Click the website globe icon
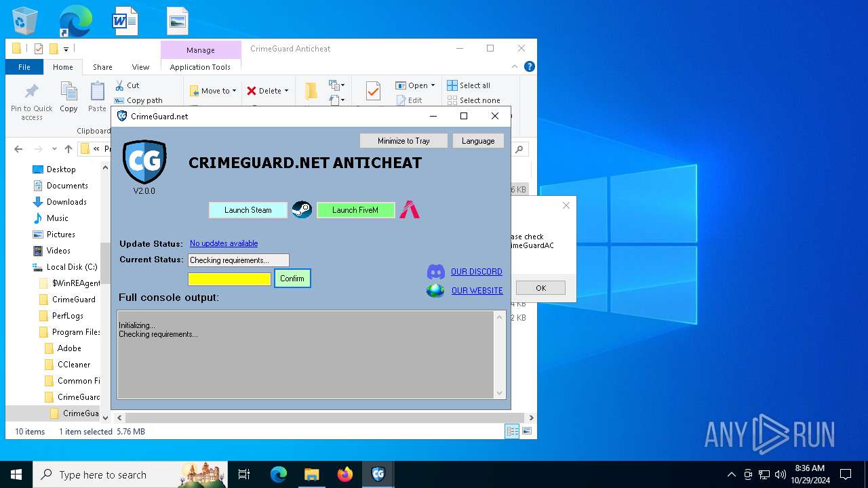The image size is (868, 488). (x=436, y=291)
